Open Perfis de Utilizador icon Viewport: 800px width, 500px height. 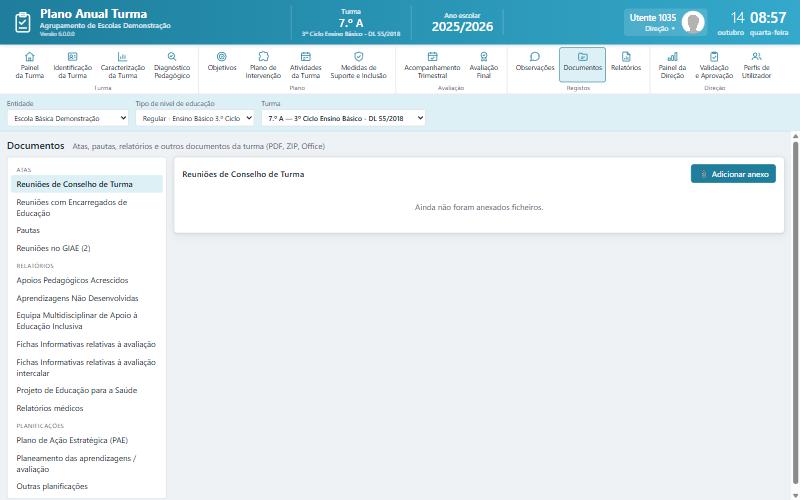(757, 57)
